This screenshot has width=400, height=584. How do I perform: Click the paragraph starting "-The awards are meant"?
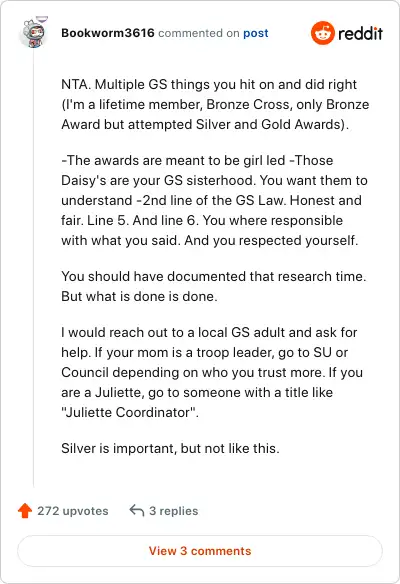click(x=215, y=200)
